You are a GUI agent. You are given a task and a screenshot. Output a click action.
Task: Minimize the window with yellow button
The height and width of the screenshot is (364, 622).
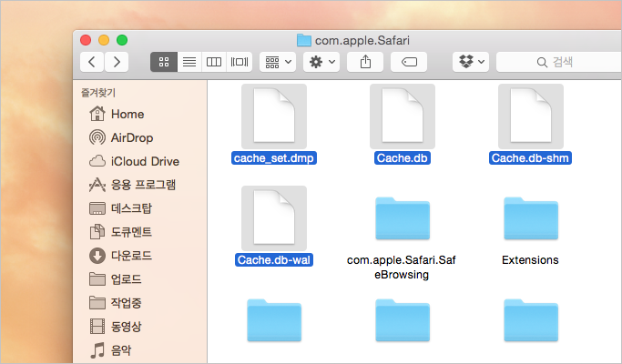[x=104, y=40]
